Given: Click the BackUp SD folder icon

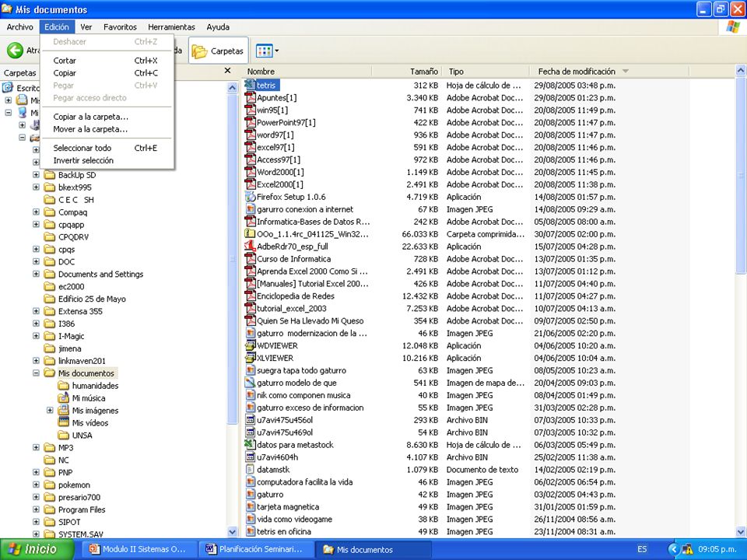Looking at the screenshot, I should [50, 175].
